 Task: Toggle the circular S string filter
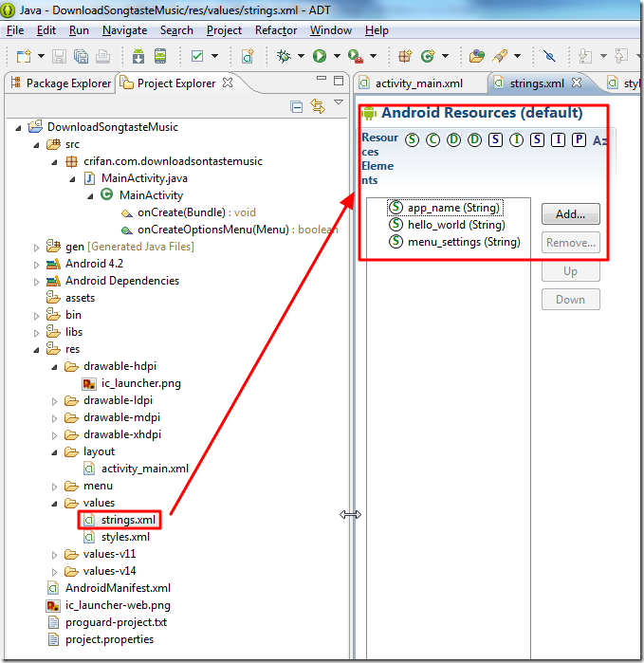(x=412, y=139)
